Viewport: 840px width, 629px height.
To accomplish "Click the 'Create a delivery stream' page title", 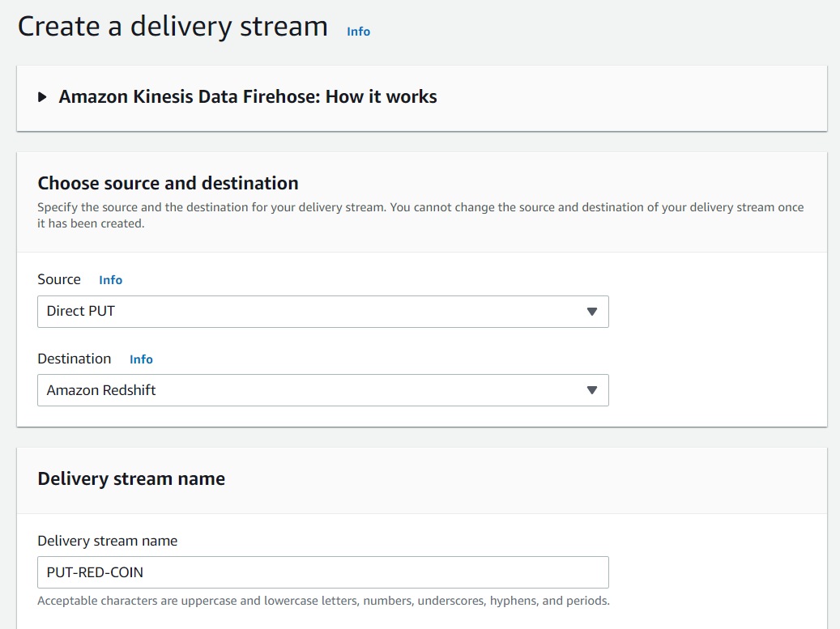I will [173, 27].
